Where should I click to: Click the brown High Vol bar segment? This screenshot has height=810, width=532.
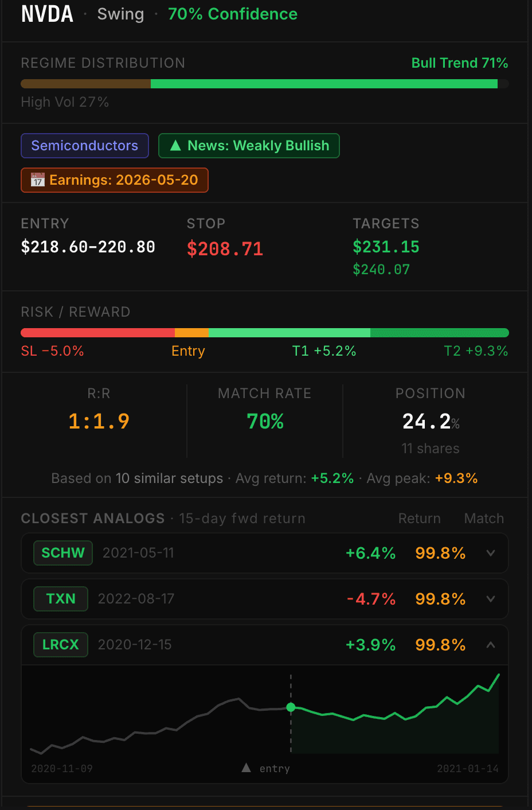pos(85,84)
